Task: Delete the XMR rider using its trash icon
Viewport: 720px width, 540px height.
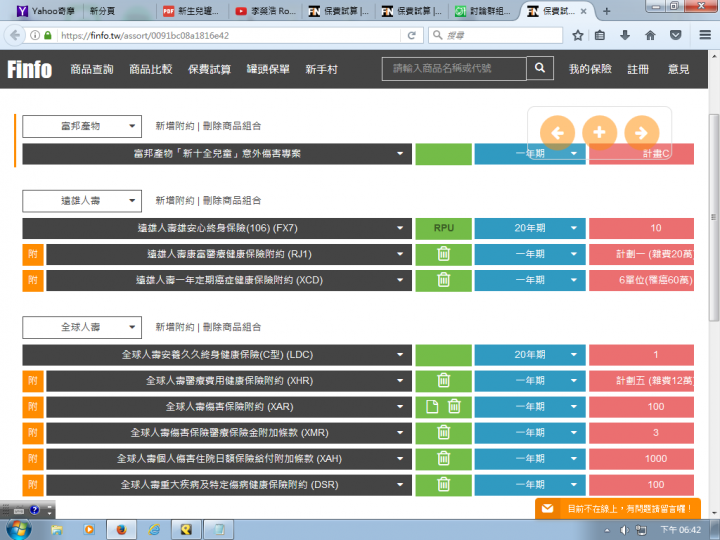Action: [x=443, y=433]
